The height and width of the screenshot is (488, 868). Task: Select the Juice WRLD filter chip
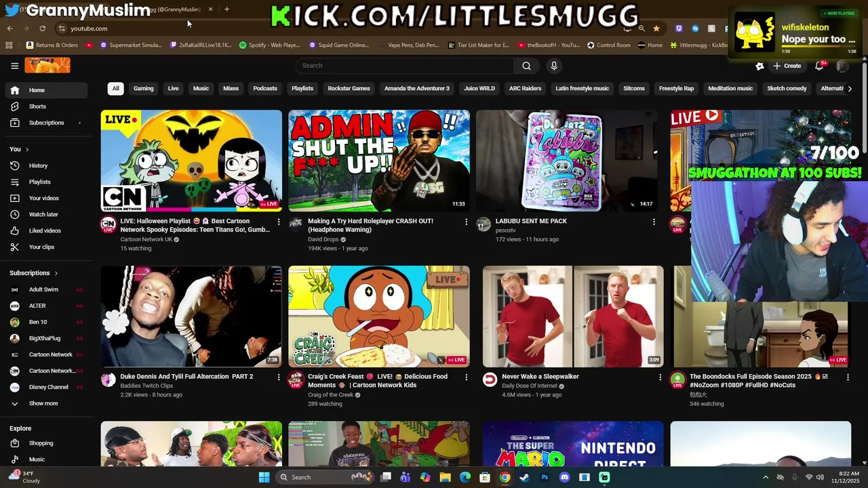[x=479, y=89]
